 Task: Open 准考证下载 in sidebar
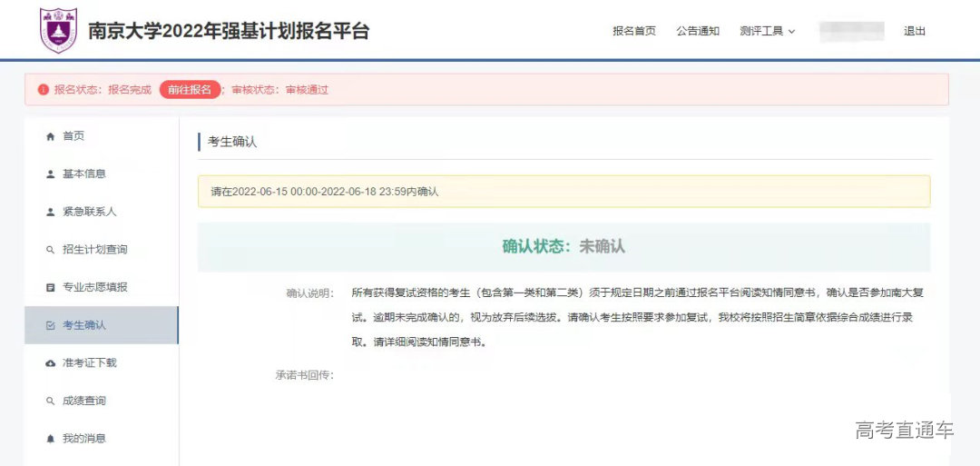point(102,363)
